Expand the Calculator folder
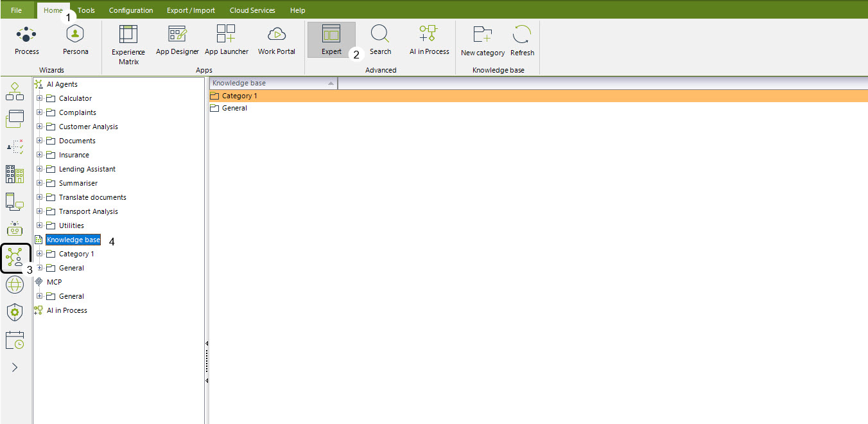The width and height of the screenshot is (868, 424). [x=40, y=98]
